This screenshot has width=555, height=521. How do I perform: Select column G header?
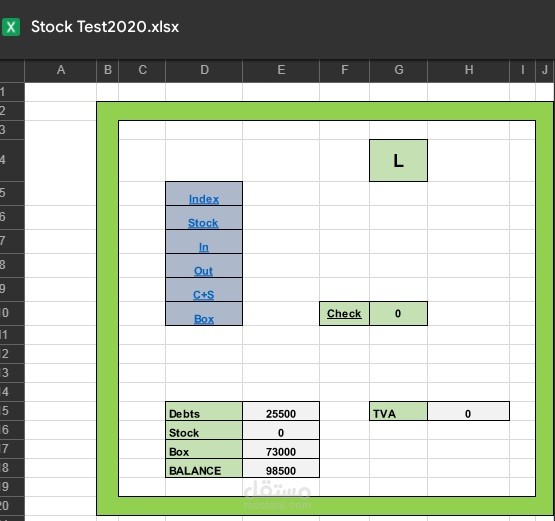(x=399, y=70)
